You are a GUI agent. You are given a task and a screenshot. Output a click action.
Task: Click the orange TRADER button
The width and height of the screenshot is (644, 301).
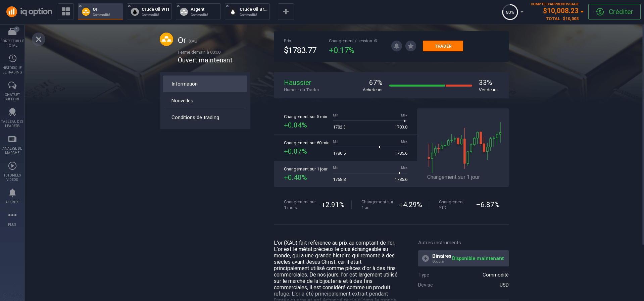(x=443, y=46)
